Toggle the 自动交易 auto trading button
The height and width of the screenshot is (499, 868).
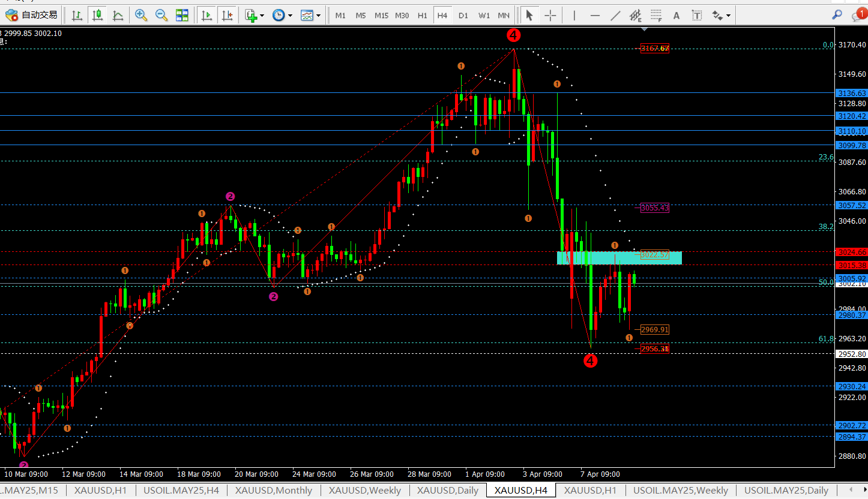click(32, 15)
